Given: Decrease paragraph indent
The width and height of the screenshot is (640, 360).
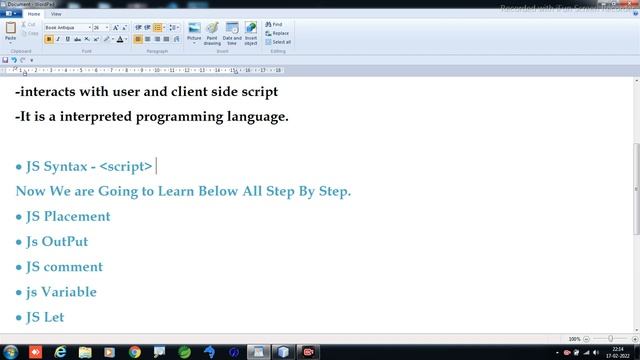Looking at the screenshot, I should point(138,27).
